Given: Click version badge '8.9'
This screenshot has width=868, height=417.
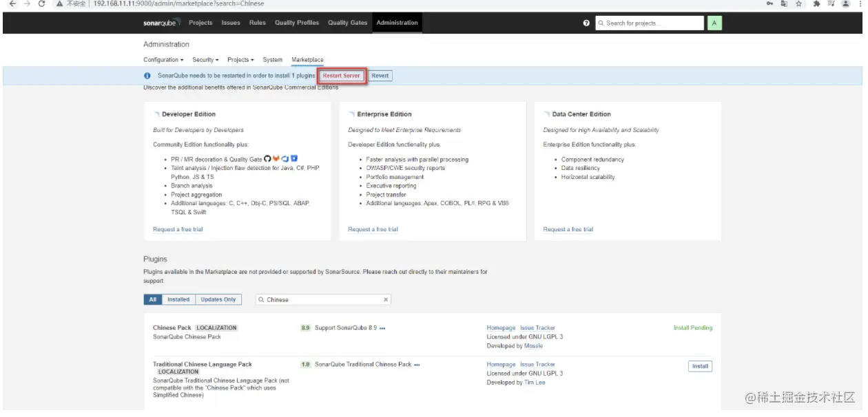Looking at the screenshot, I should (x=305, y=328).
